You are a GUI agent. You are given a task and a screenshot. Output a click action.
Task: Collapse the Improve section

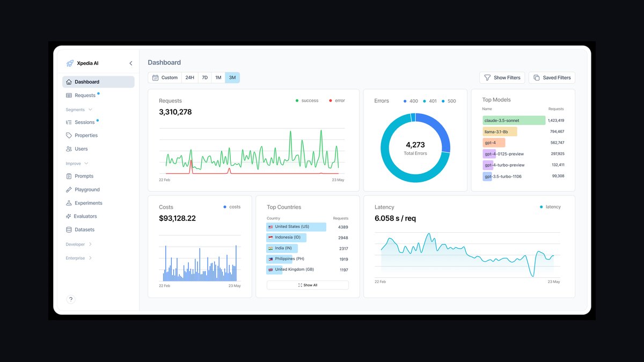tap(77, 164)
